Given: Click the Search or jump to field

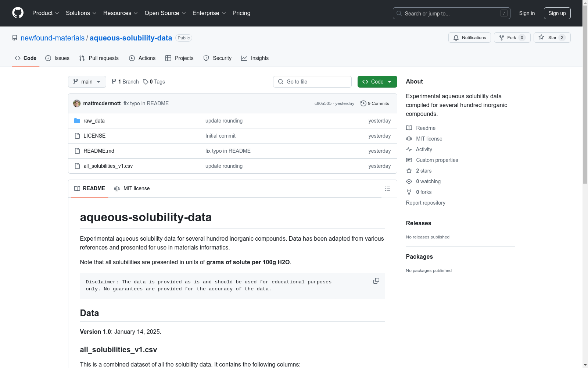Looking at the screenshot, I should (452, 13).
